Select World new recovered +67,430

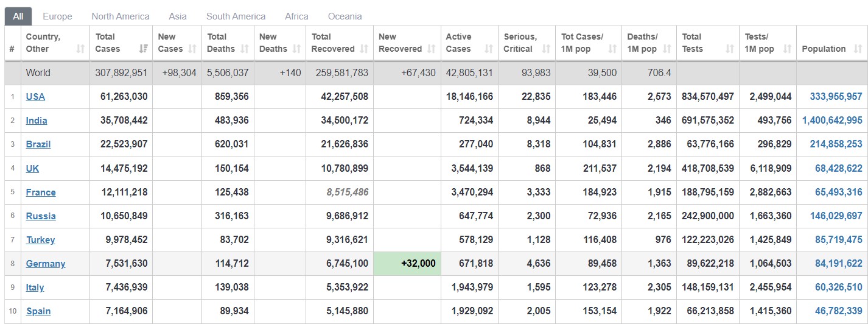coord(418,72)
